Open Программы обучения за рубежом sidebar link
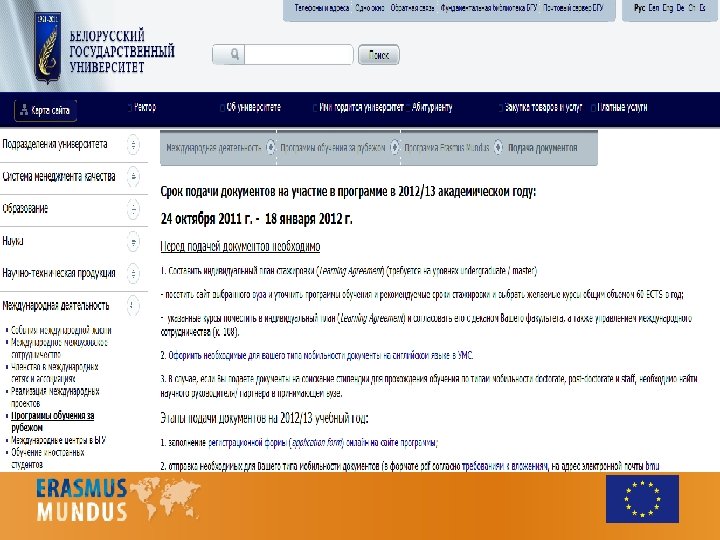 (52, 421)
